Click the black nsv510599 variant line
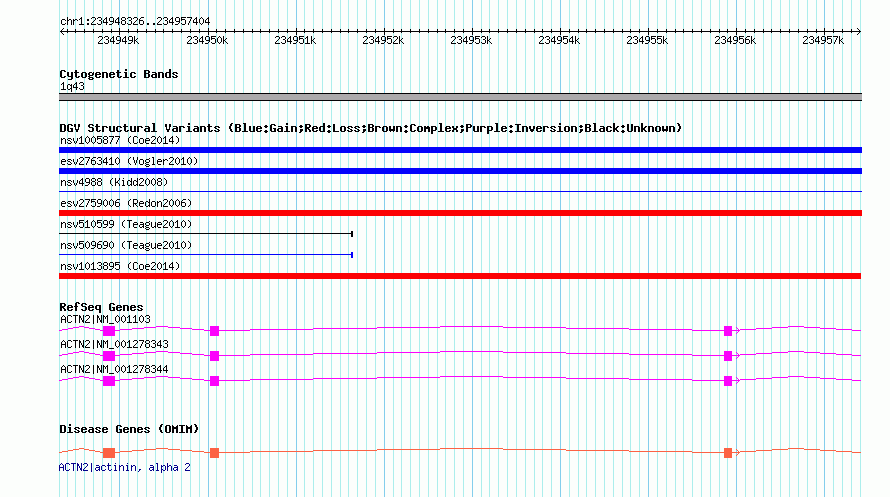This screenshot has width=890, height=497. [206, 234]
